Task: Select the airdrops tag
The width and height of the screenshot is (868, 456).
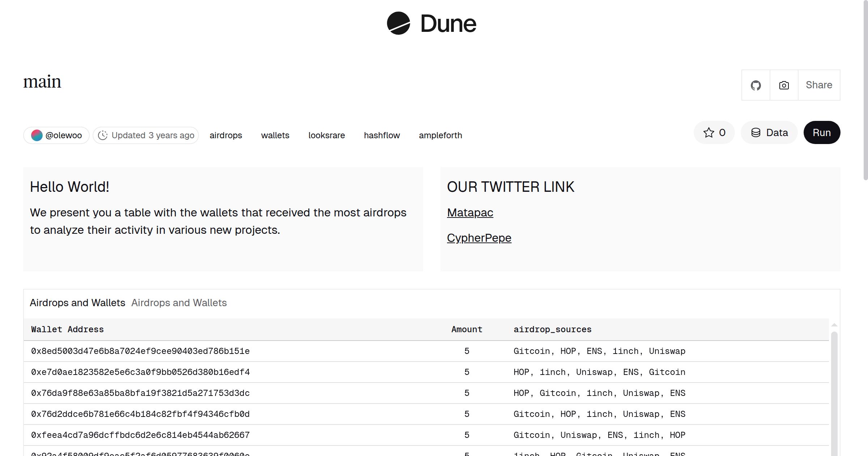Action: [226, 135]
